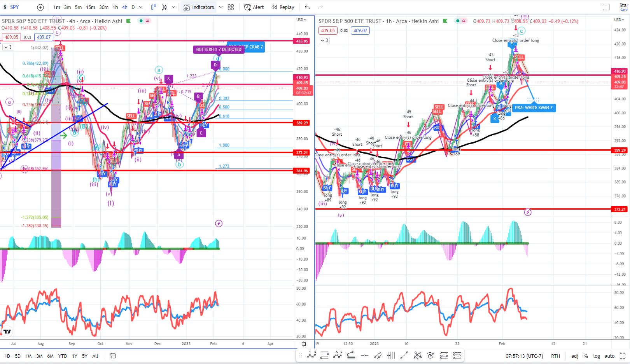Click the 409.07 buy price button on right chart
630x364 pixels.
[360, 30]
